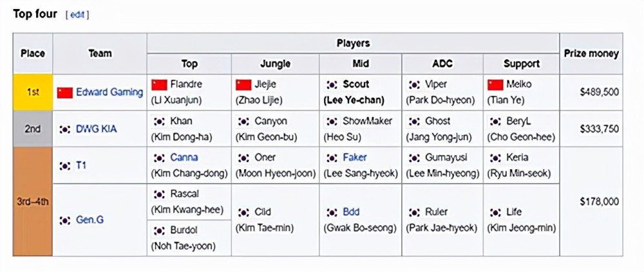The height and width of the screenshot is (272, 644).
Task: Click the South Korea flag beside DWG KIA
Action: click(65, 129)
